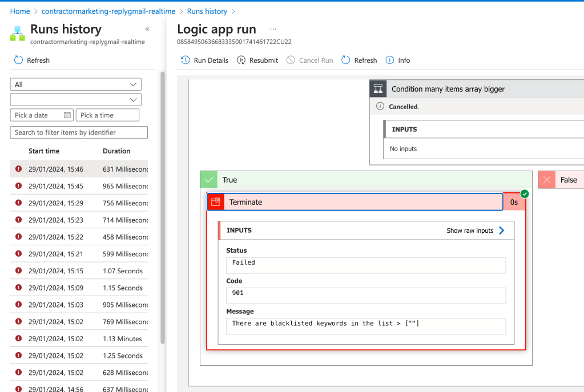Image resolution: width=584 pixels, height=392 pixels.
Task: Click the Condition action icon
Action: pos(378,89)
